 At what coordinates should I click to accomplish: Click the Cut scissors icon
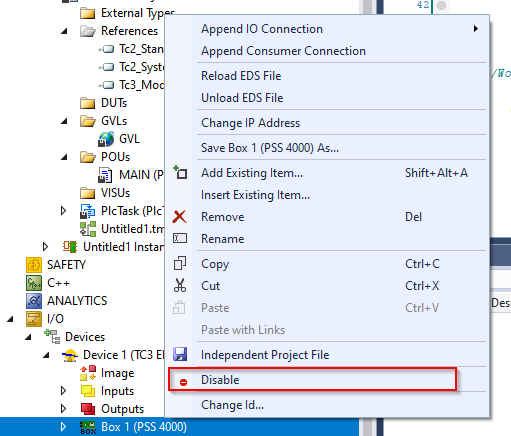(x=180, y=286)
